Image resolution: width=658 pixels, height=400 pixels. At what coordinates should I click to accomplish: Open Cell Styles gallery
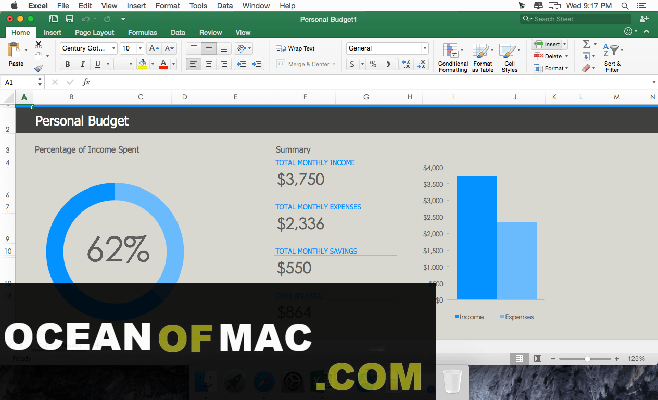509,58
